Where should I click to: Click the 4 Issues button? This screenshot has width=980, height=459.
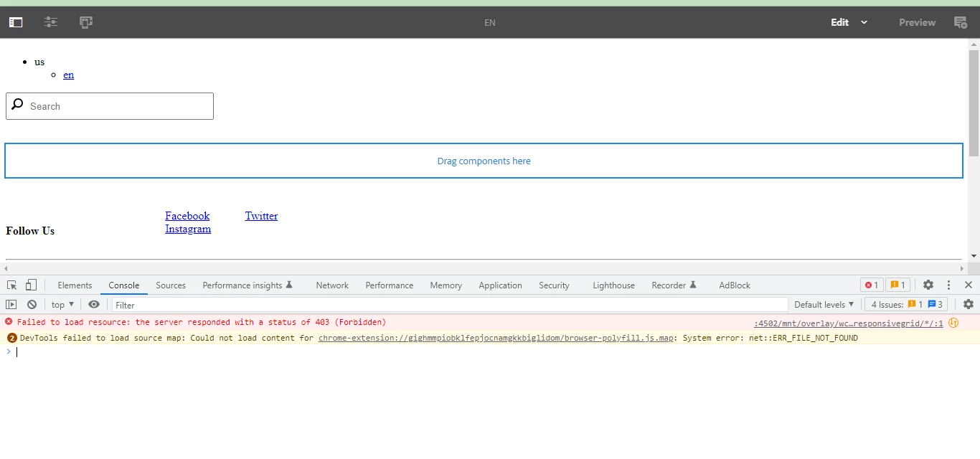(x=907, y=304)
